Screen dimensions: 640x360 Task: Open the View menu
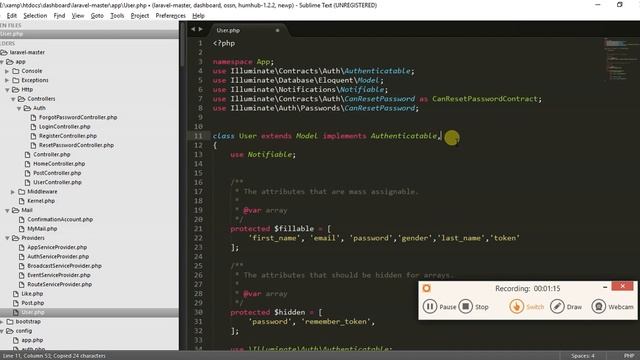78,16
